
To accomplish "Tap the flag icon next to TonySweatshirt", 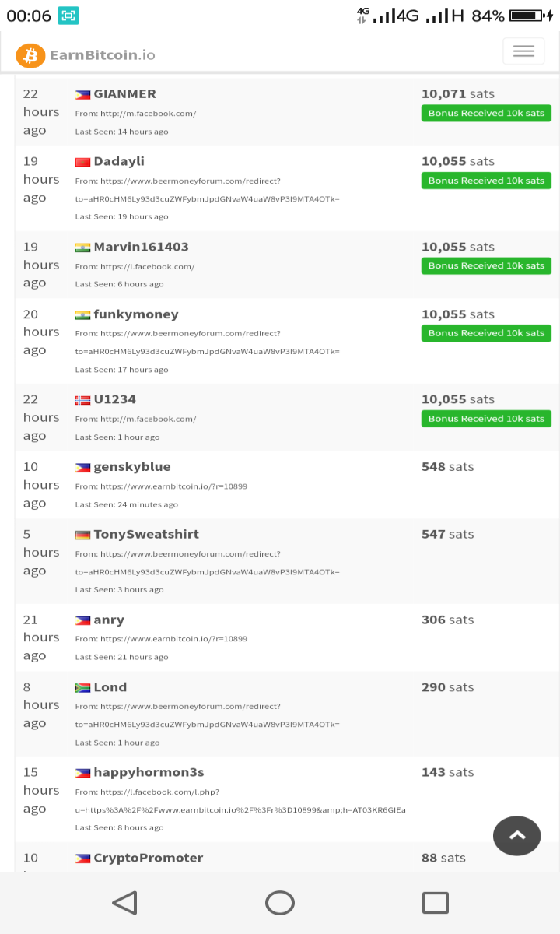I will click(x=82, y=535).
